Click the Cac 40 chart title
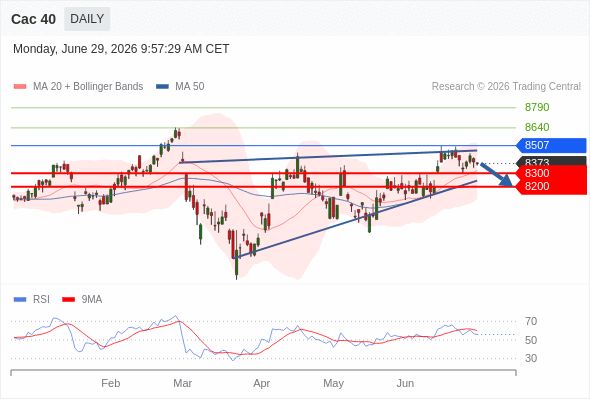The image size is (590, 400). click(33, 19)
